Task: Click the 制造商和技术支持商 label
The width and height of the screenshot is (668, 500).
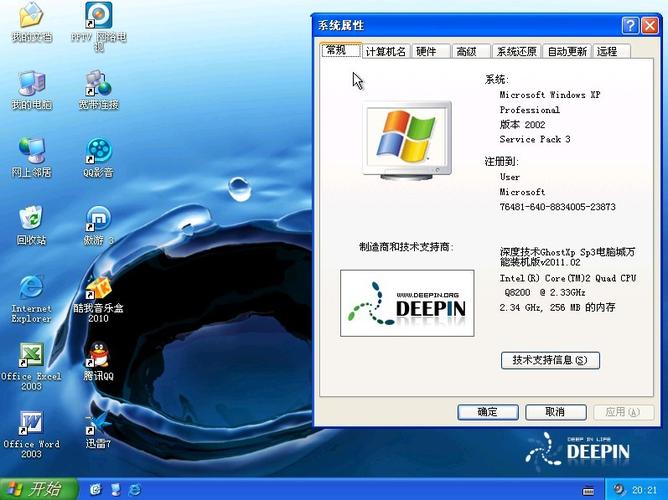Action: pos(406,247)
